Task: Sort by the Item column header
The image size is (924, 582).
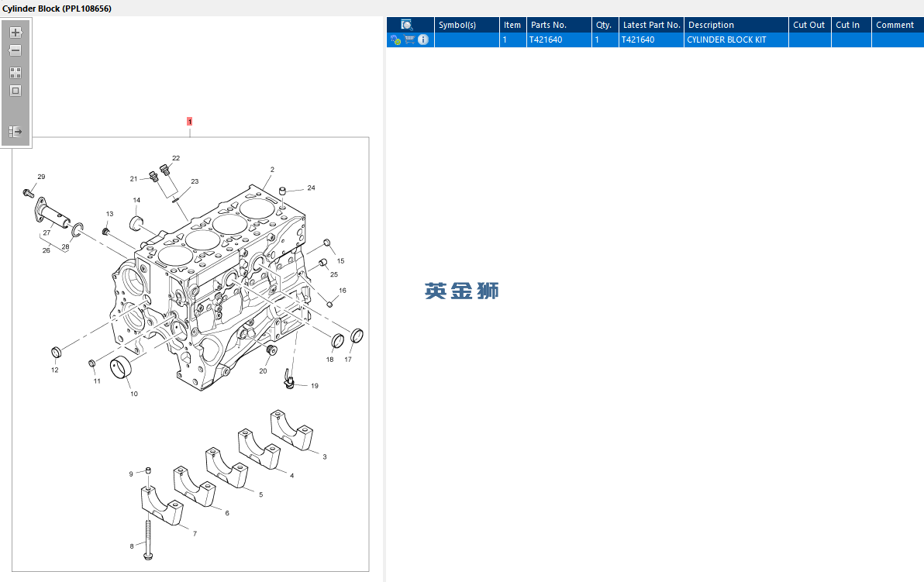Action: [512, 25]
